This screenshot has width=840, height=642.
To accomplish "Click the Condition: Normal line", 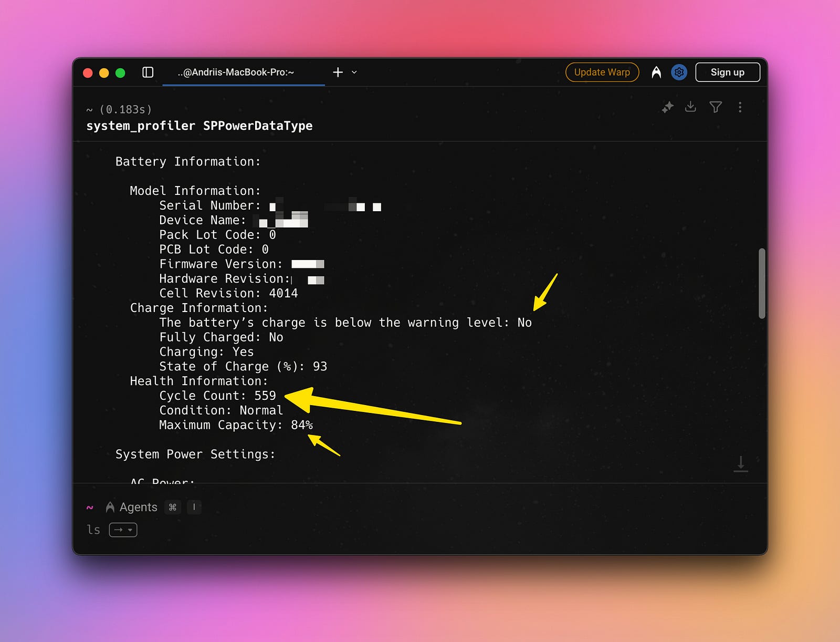I will coord(221,410).
